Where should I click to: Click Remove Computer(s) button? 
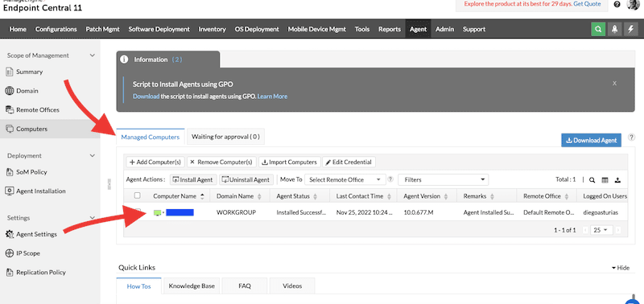click(222, 162)
